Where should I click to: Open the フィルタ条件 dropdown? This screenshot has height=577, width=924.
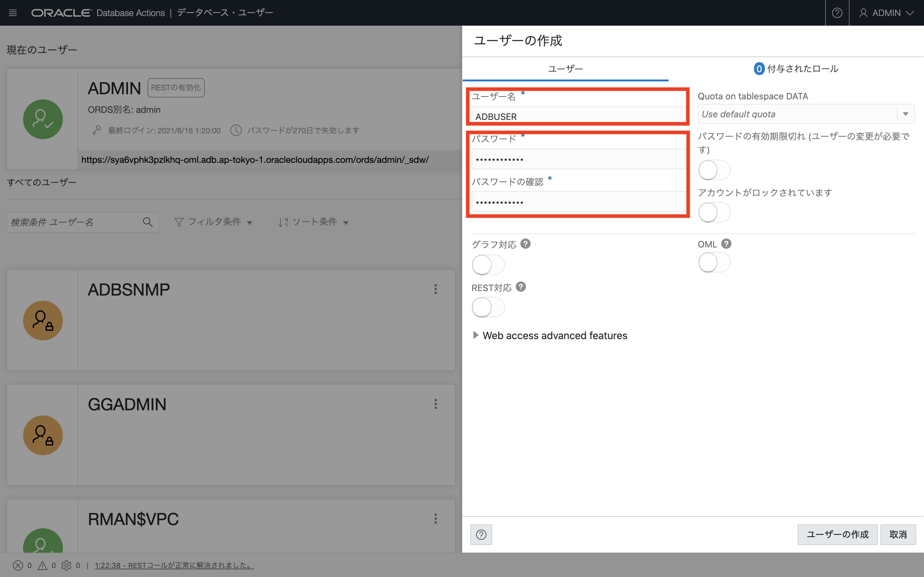point(213,222)
